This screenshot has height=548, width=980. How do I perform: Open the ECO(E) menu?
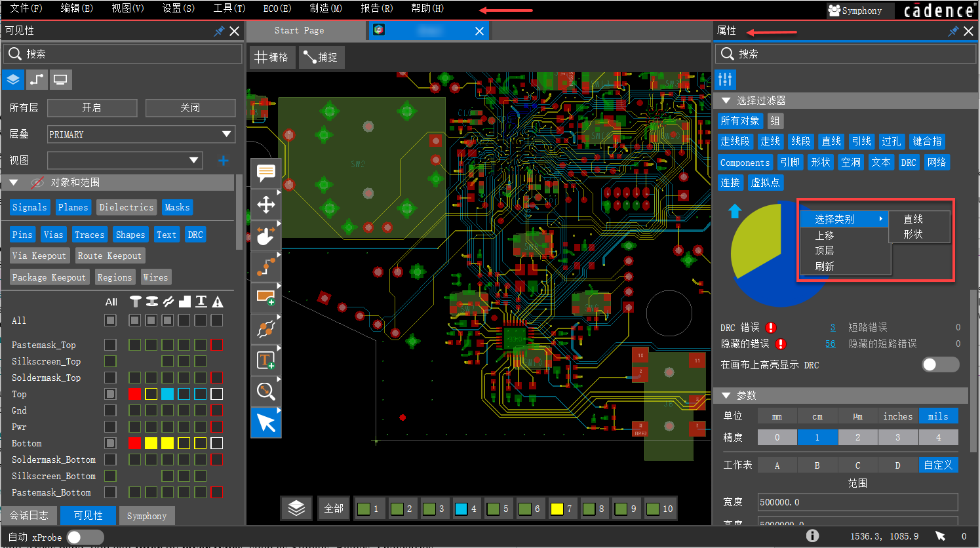277,9
